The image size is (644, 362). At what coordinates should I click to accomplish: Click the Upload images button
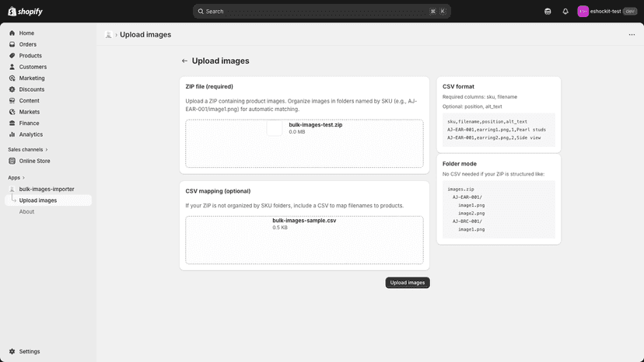point(408,283)
